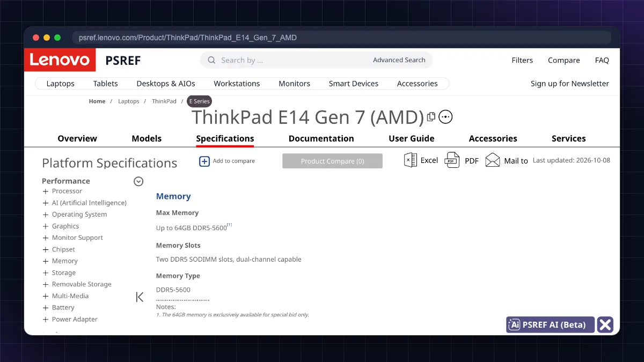Viewport: 644px width, 362px height.
Task: Expand the Processor plus icon
Action: 46,191
